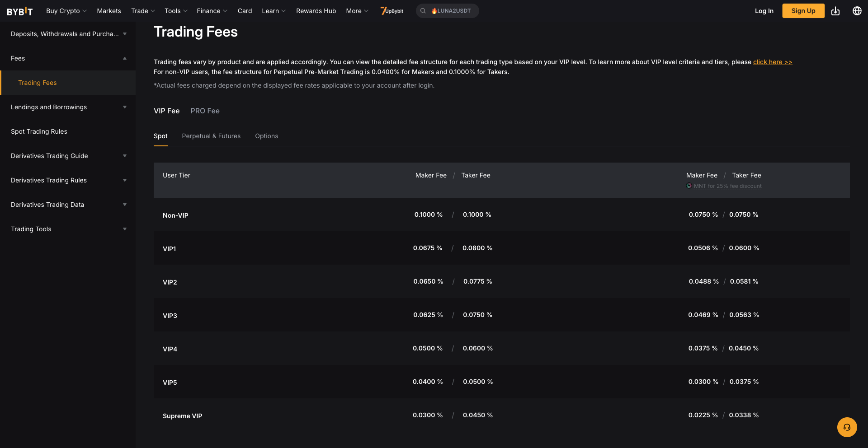Viewport: 868px width, 448px height.
Task: Expand Trading Tools sidebar section
Action: coord(68,229)
